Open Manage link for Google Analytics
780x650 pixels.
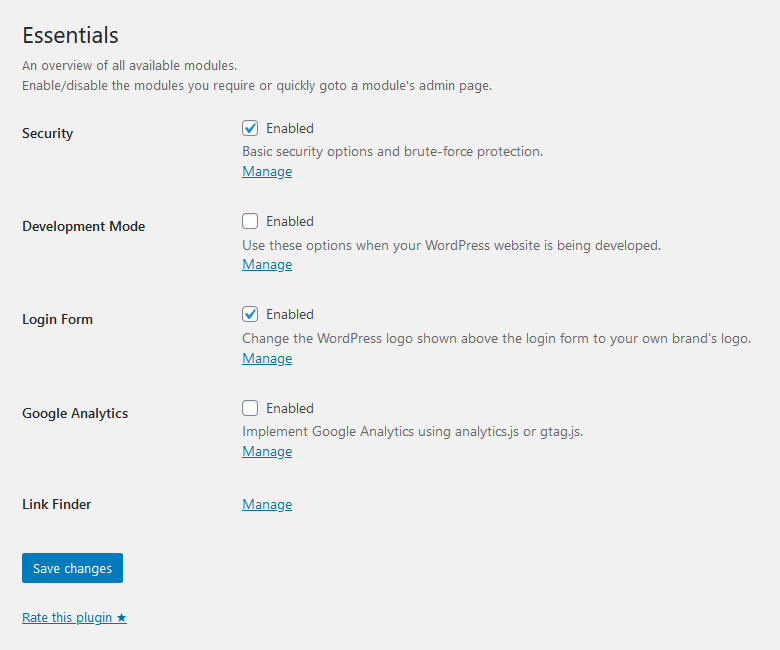(267, 452)
